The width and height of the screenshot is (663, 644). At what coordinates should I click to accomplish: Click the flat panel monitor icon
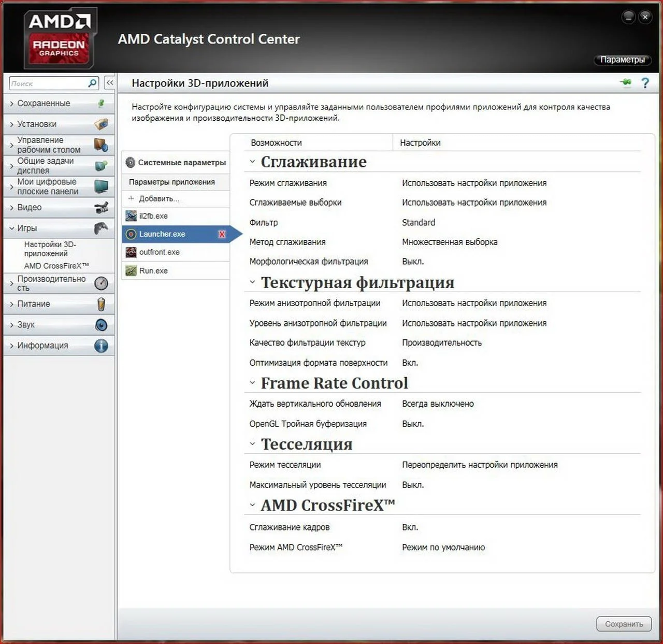coord(102,187)
